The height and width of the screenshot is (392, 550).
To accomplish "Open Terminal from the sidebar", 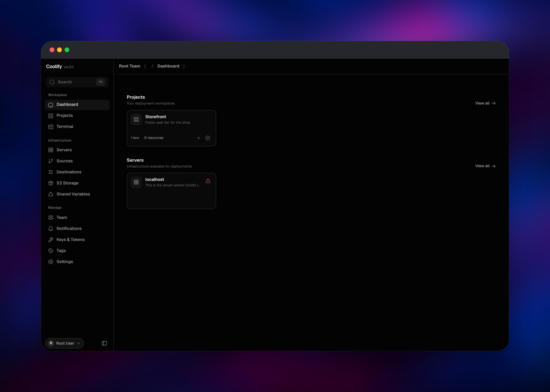I will [x=77, y=127].
